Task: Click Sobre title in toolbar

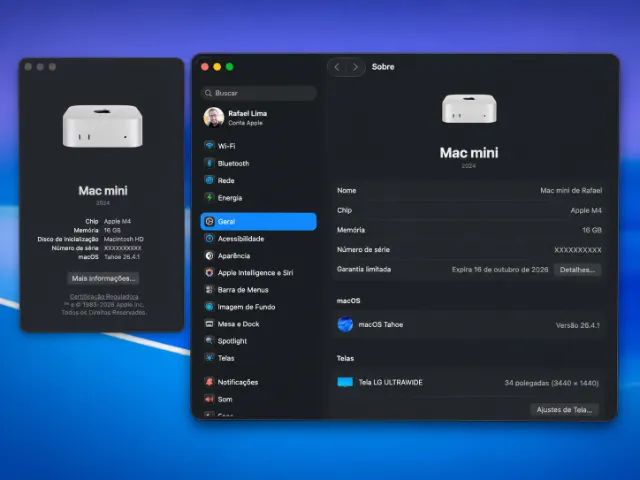Action: (x=383, y=67)
